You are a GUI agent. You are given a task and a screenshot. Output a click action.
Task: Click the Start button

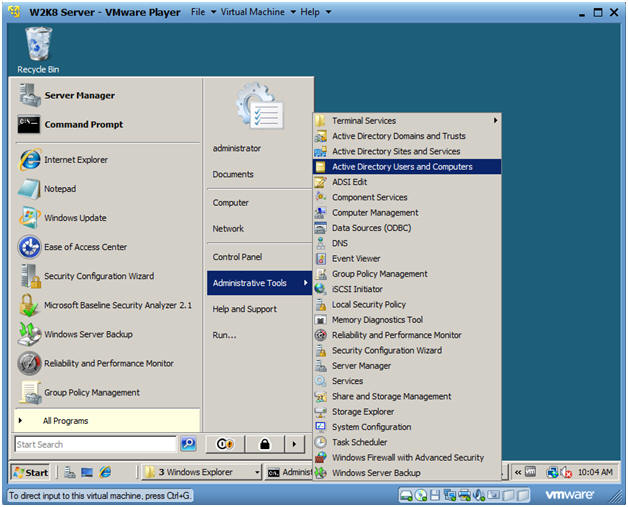(x=31, y=473)
